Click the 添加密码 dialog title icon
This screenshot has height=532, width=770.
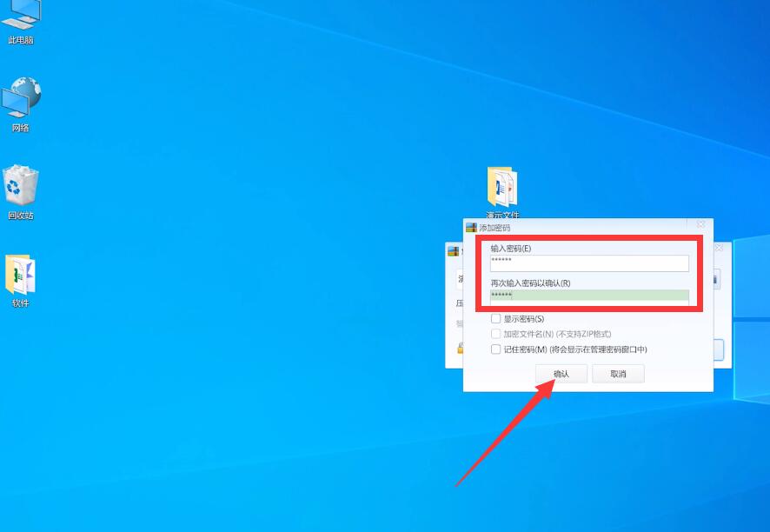(472, 228)
